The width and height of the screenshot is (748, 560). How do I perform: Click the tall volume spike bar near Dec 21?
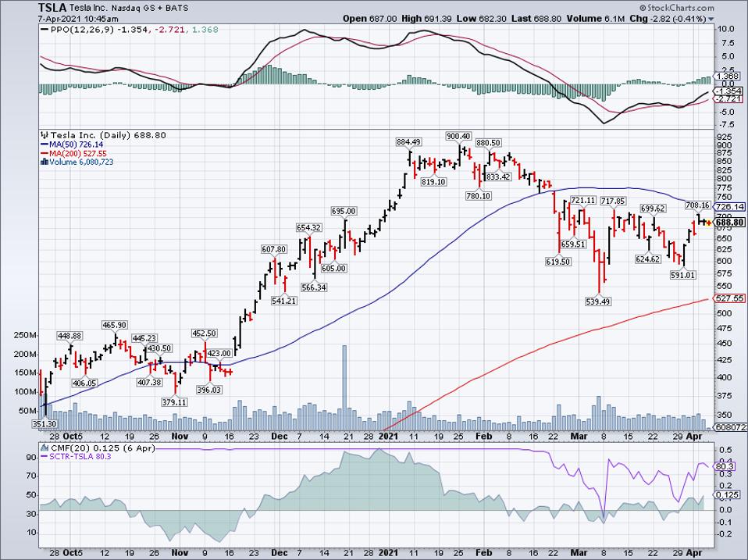(x=344, y=388)
